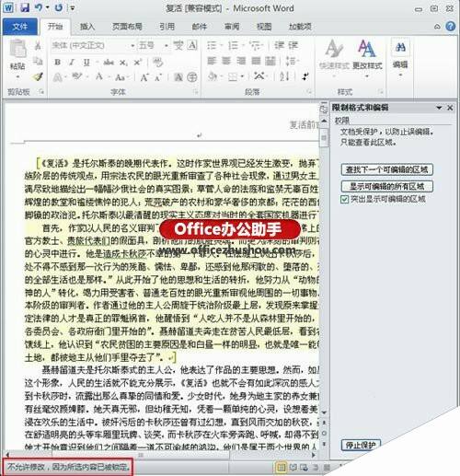
Task: Click the Text Highlight Color button
Action: pos(76,76)
